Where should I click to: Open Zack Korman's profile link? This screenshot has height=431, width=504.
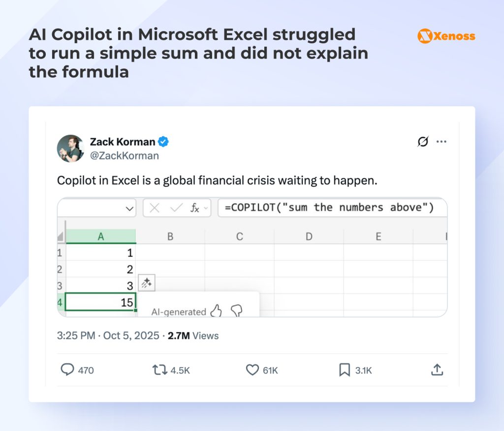point(122,142)
